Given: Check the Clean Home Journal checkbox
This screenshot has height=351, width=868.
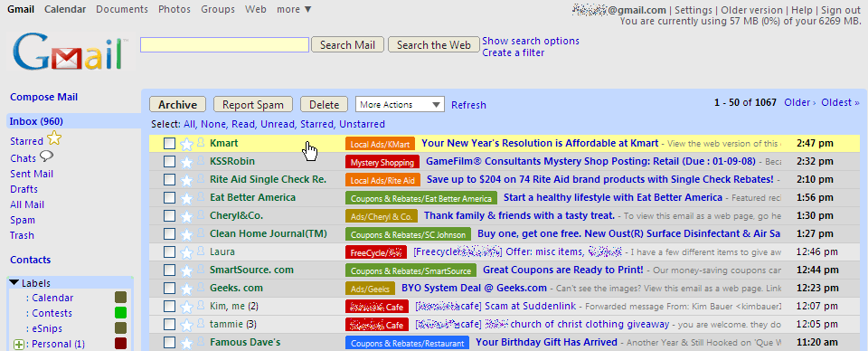Looking at the screenshot, I should point(169,234).
